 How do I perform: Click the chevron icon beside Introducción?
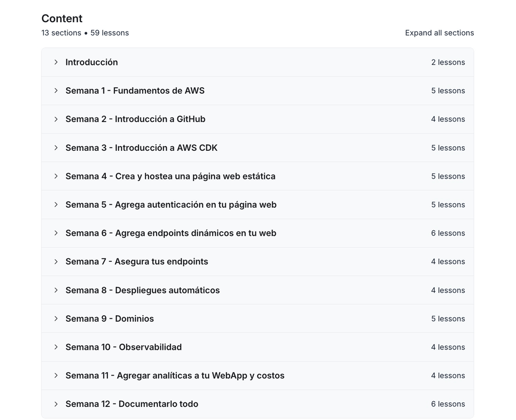[x=56, y=62]
